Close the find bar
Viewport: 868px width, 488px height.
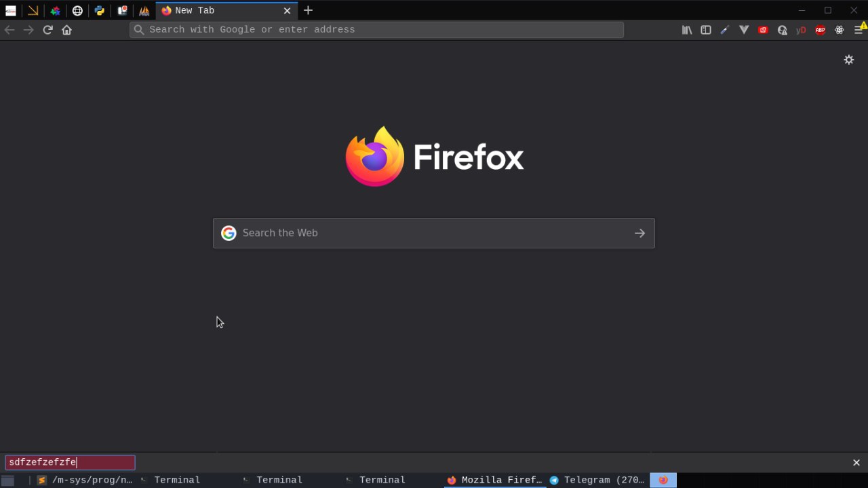856,462
